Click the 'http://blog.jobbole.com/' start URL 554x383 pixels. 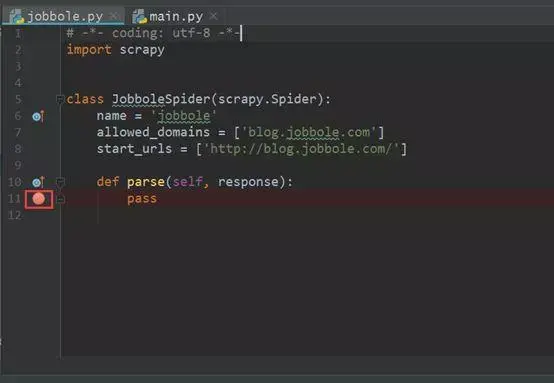click(302, 149)
